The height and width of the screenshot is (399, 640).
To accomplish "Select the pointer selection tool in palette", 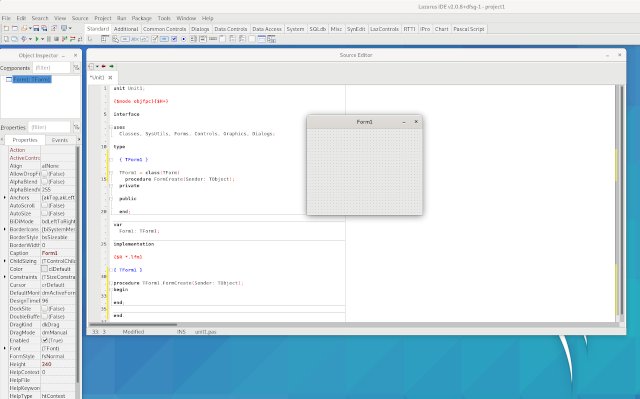I will point(90,39).
